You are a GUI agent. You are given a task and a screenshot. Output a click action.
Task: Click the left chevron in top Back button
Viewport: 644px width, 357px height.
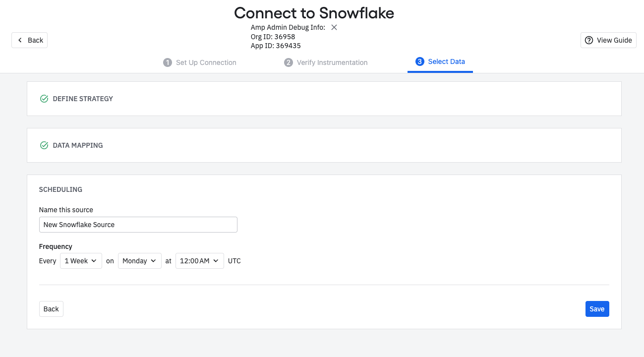click(x=20, y=40)
